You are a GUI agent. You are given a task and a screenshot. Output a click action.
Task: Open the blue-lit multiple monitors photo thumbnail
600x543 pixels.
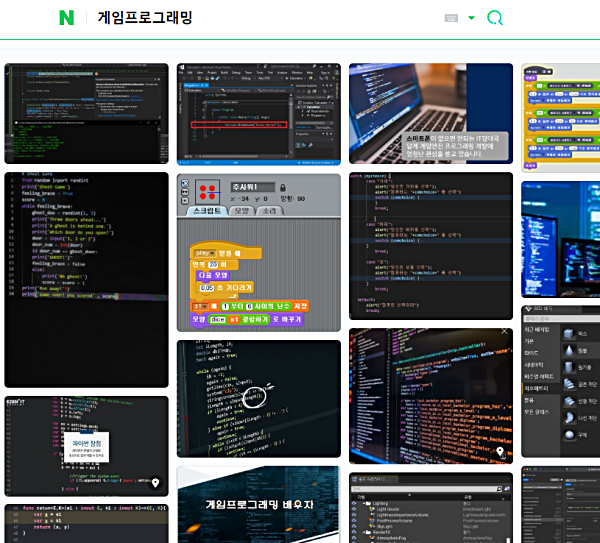pyautogui.click(x=561, y=239)
